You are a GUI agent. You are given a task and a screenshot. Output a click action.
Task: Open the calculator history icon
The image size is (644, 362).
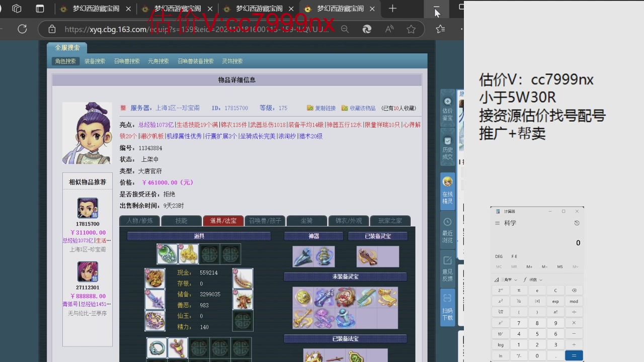(577, 223)
